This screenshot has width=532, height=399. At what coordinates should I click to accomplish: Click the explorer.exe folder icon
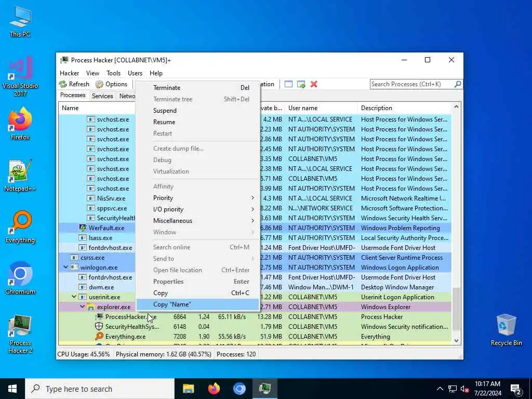(x=90, y=307)
